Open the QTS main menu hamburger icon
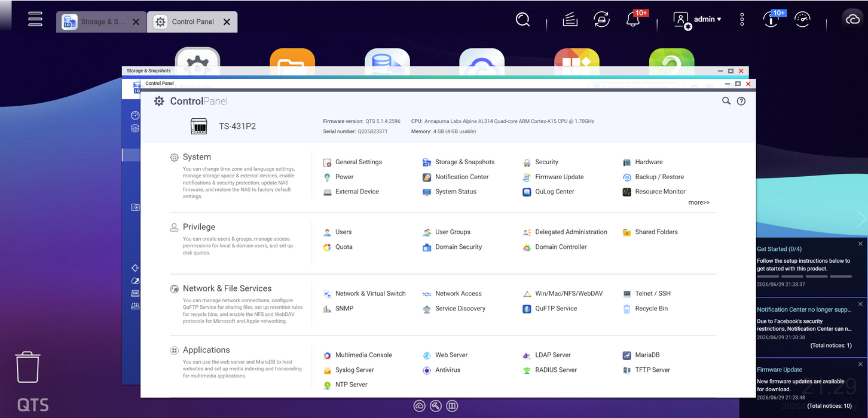The image size is (868, 418). (35, 19)
